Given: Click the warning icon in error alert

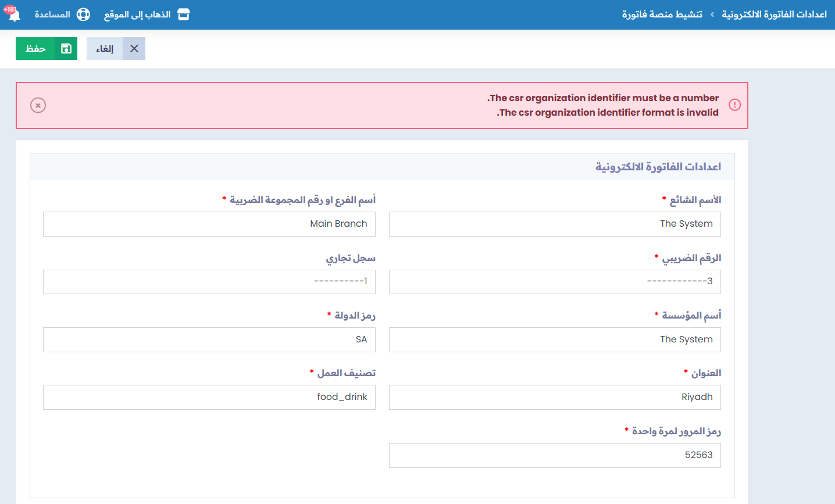Looking at the screenshot, I should point(734,105).
